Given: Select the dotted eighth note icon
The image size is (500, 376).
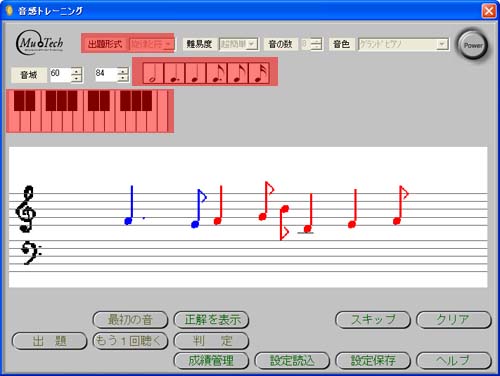Looking at the screenshot, I should (217, 73).
